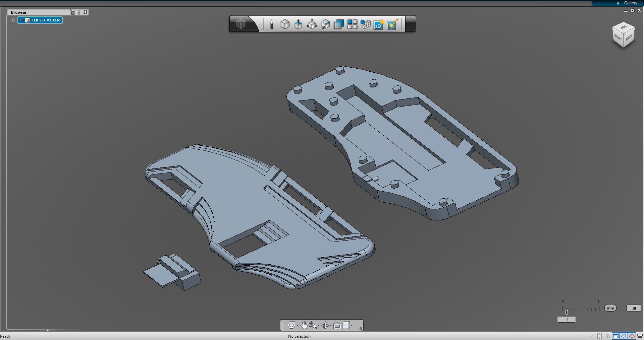Activate the Zoom magnifier tool
This screenshot has width=644, height=340.
[x=313, y=325]
